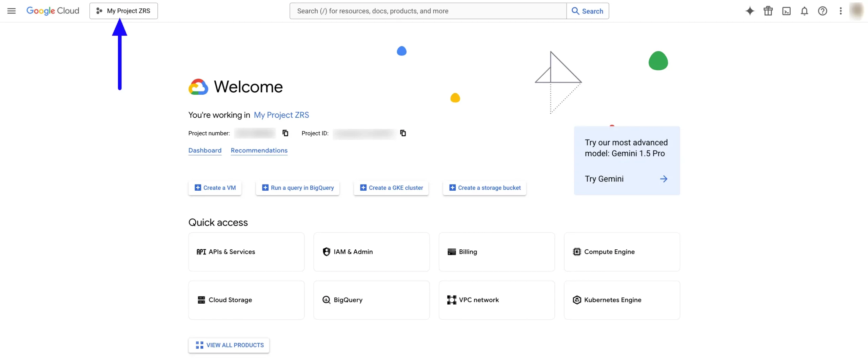Screen dimensions: 868x362
Task: Click the BigQuery magnifier icon
Action: coord(327,300)
